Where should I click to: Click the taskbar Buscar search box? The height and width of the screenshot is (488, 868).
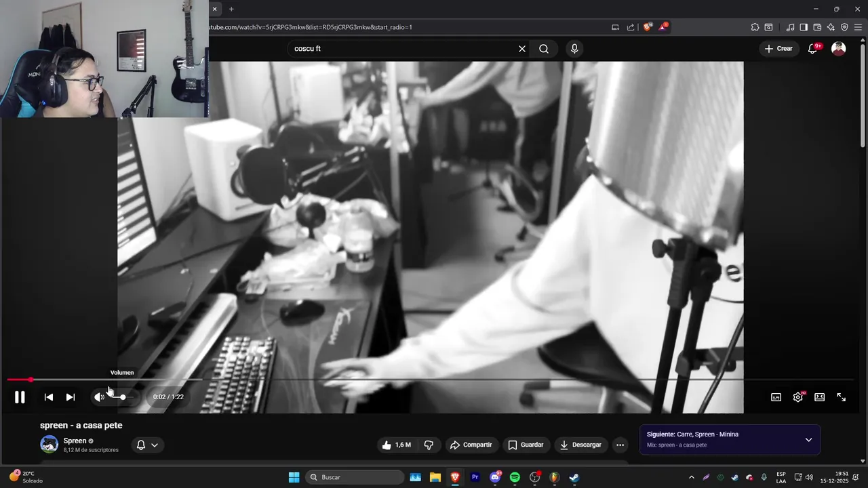point(356,477)
